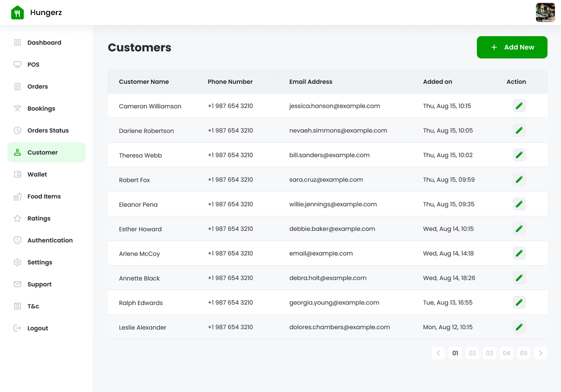
Task: Open the Orders menu item
Action: (38, 86)
